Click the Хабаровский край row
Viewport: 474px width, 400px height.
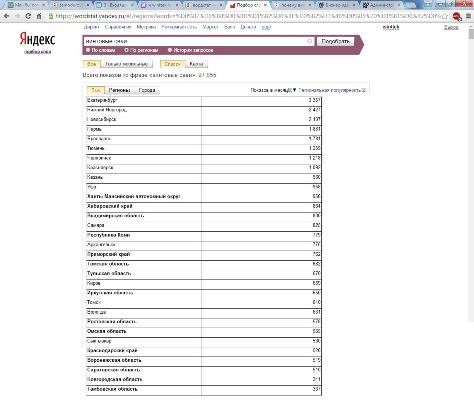(204, 206)
